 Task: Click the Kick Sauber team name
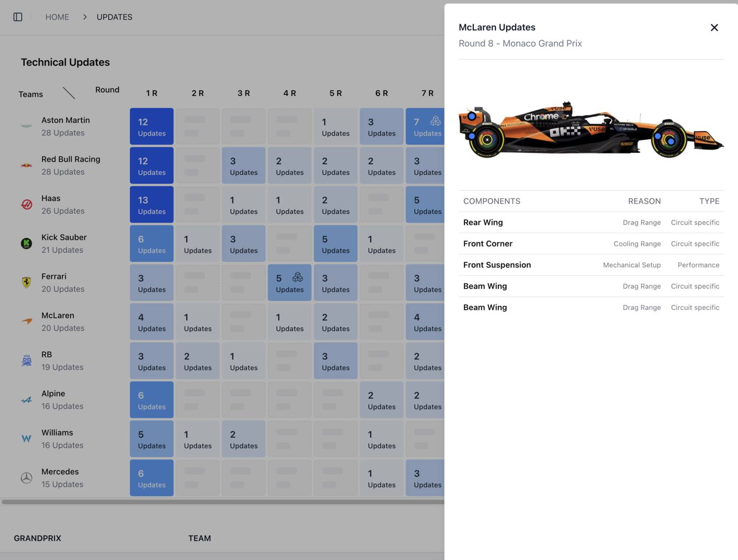click(x=64, y=237)
